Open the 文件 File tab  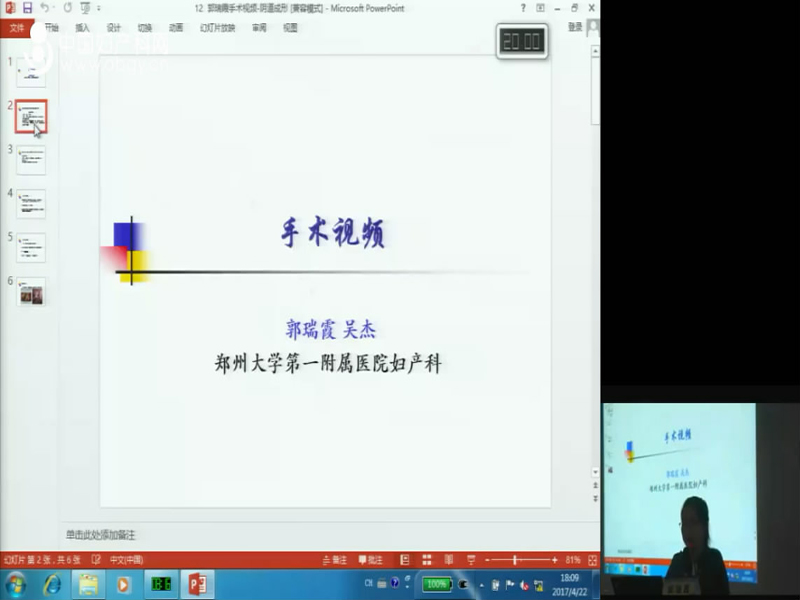coord(17,28)
